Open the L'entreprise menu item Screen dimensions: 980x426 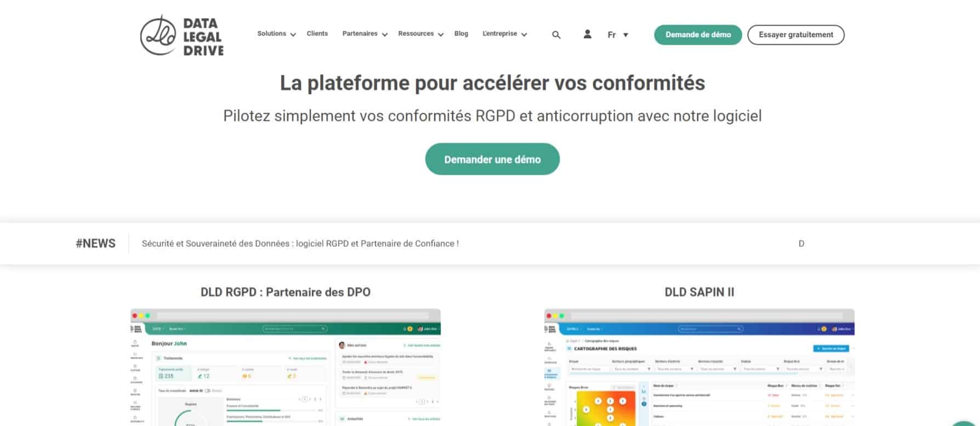click(499, 33)
